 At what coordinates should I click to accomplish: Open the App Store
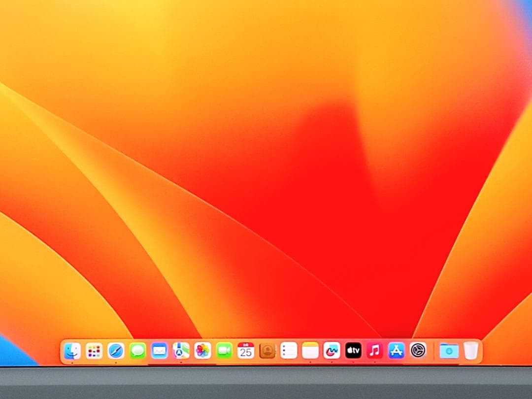396,351
